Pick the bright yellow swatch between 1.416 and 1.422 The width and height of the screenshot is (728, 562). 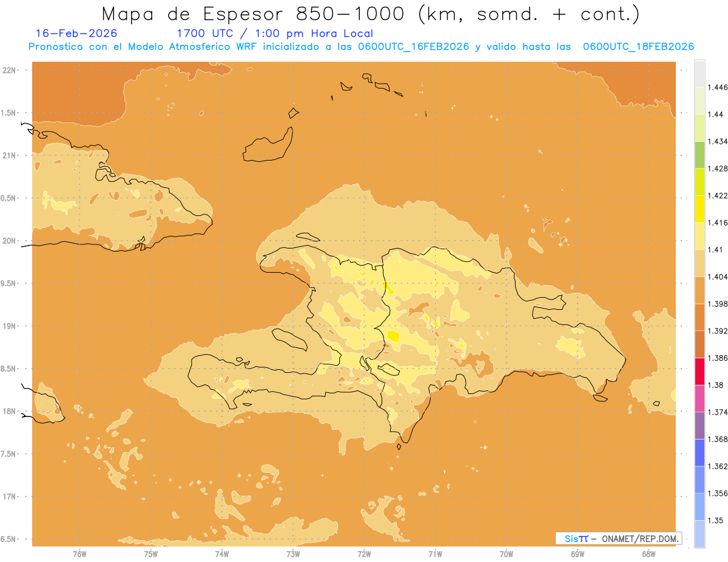(699, 209)
